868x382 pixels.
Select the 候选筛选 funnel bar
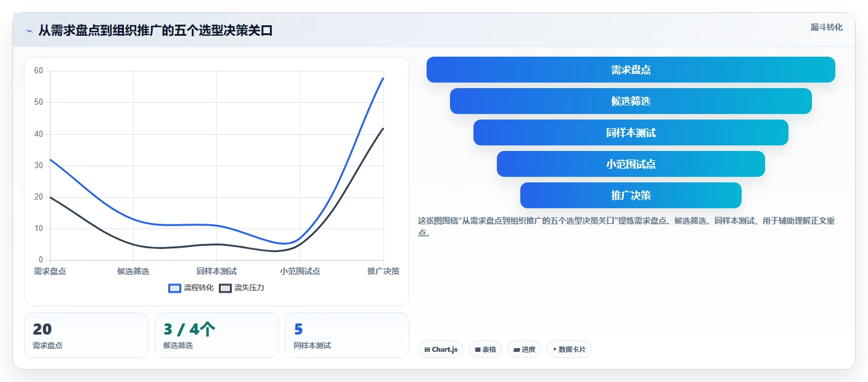coord(631,101)
